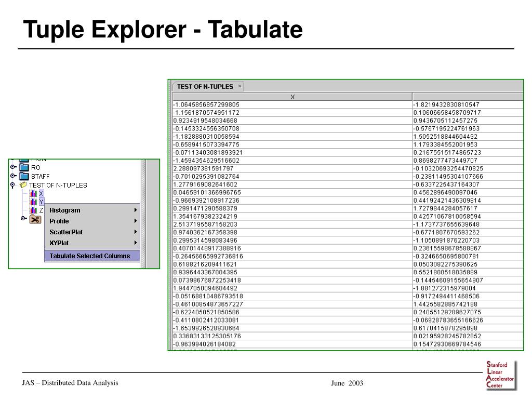Expand the RO folder node
This screenshot has height=399, width=532.
[13, 167]
